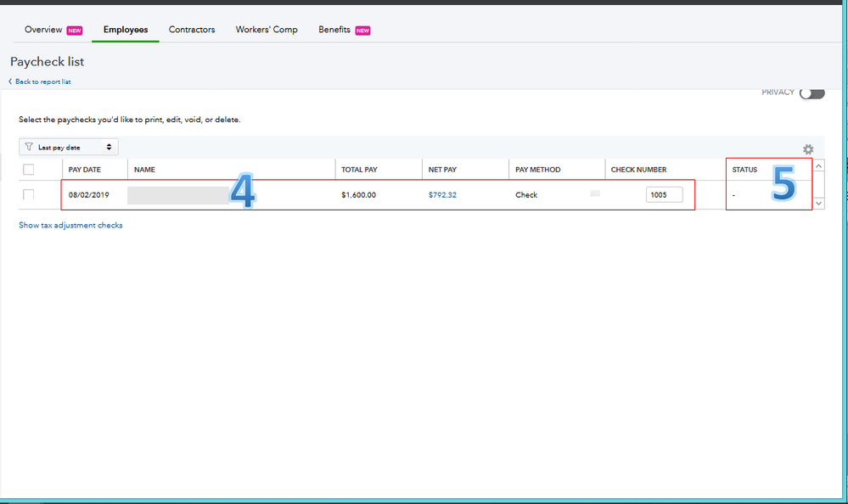This screenshot has width=848, height=504.
Task: Open the Last pay date filter dropdown
Action: (69, 147)
